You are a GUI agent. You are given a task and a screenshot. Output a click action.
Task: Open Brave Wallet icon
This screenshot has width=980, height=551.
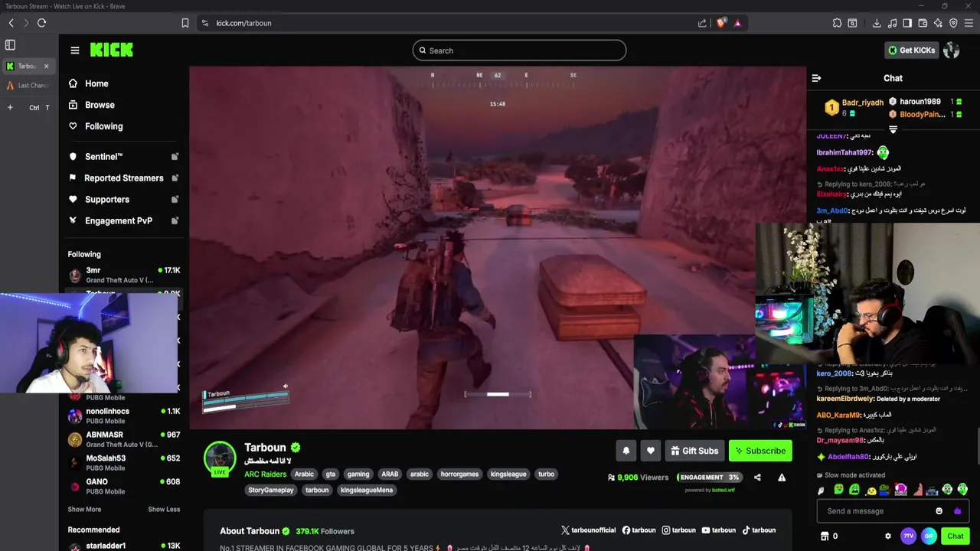923,23
